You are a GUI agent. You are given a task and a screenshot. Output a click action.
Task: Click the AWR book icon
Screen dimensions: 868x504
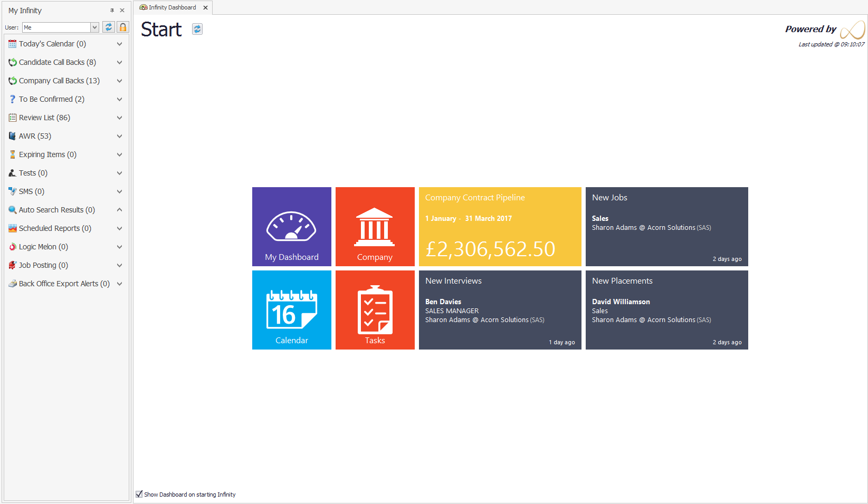(13, 136)
